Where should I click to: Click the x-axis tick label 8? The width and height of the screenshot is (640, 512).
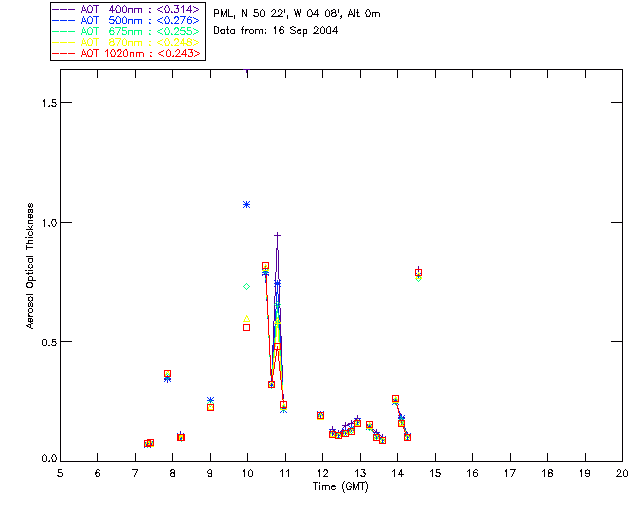pos(172,473)
